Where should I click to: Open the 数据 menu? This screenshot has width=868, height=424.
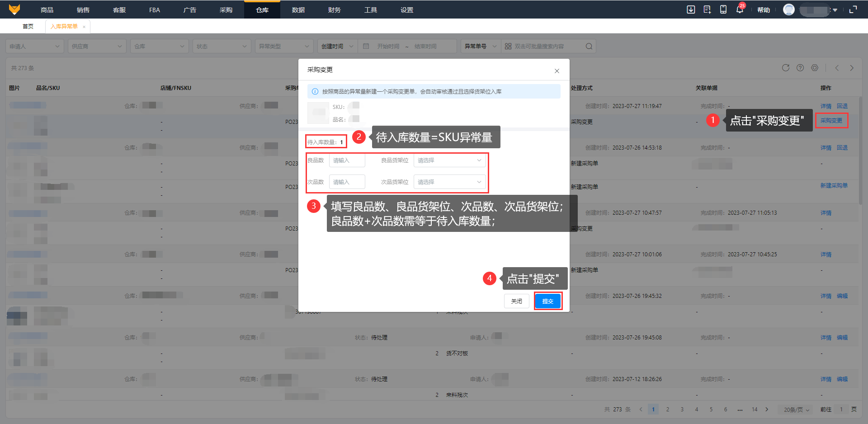tap(298, 9)
